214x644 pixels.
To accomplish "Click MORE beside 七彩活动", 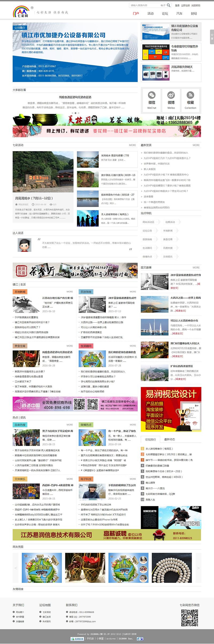I will [x=132, y=145].
